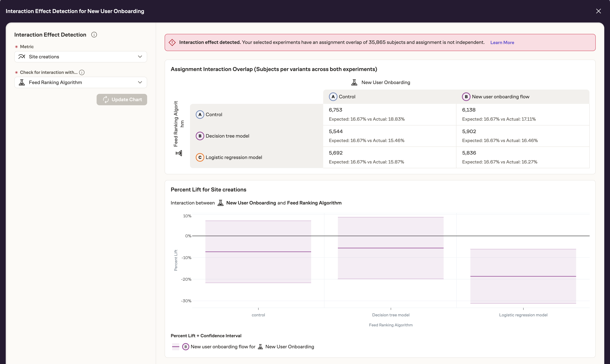Click variant C Logistic regression model badge
The height and width of the screenshot is (364, 610).
point(200,157)
